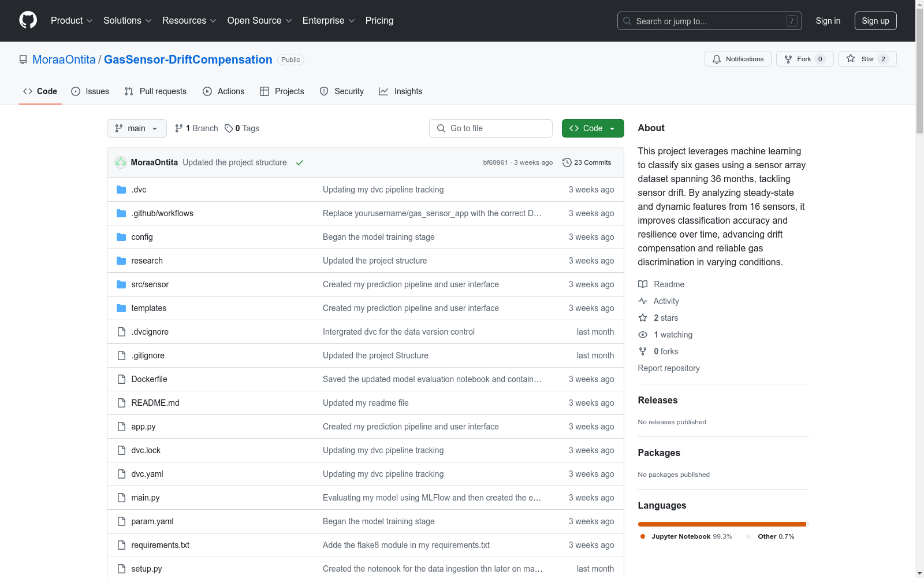Click the Fork icon button
Screen dimensions: 924x578
click(x=788, y=59)
